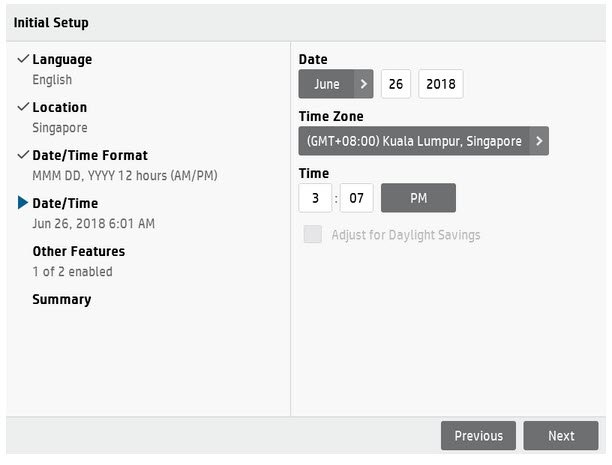Screen dimensions: 612x465
Task: Toggle the PM time period button
Action: (x=418, y=198)
